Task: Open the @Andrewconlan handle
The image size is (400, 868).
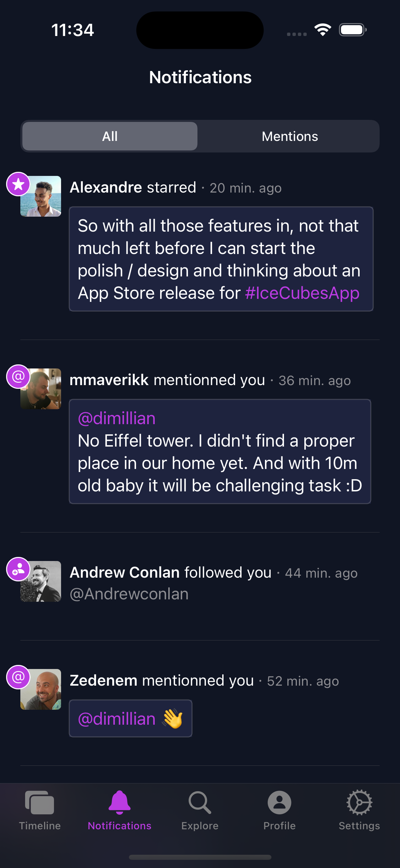Action: 129,594
